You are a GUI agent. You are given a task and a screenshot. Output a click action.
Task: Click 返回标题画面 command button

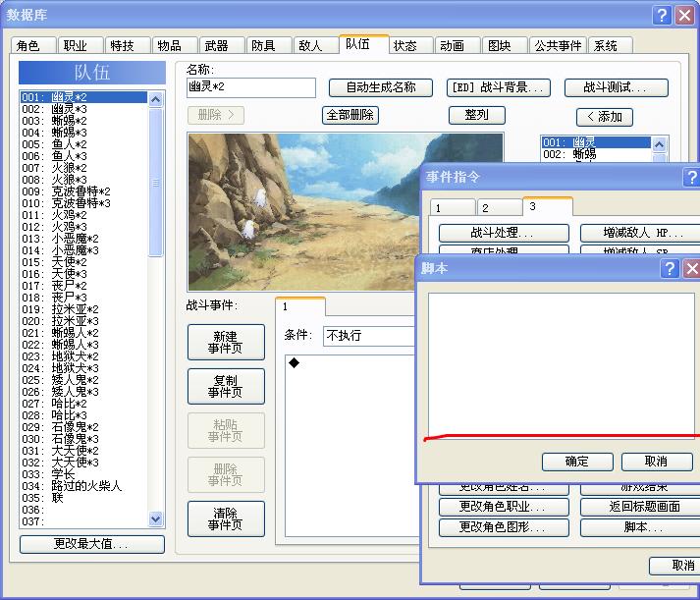(x=640, y=507)
